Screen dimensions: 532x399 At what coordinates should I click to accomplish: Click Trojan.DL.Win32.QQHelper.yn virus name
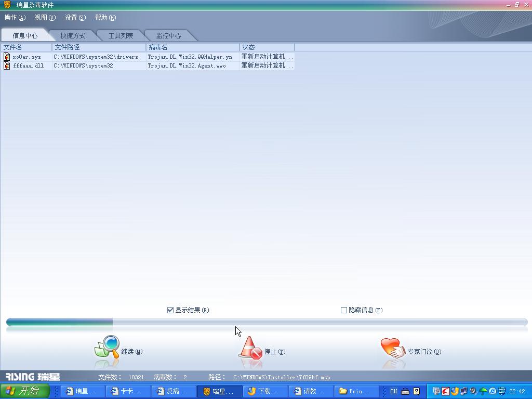(190, 57)
